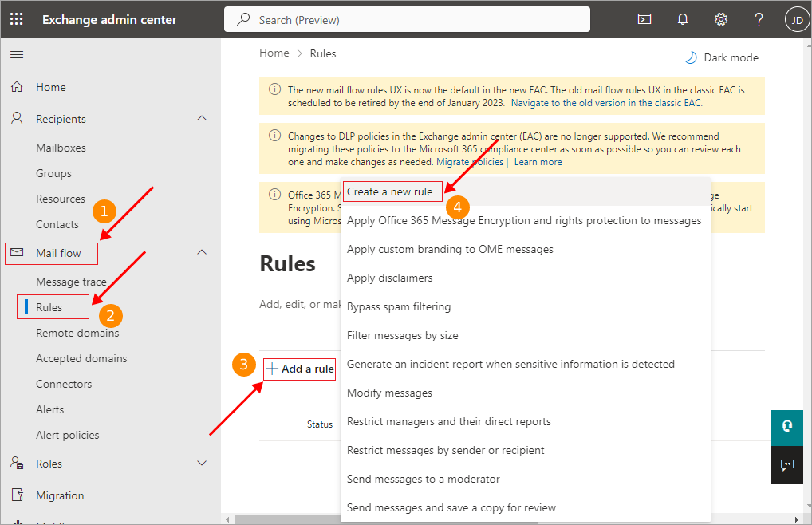Open the help question mark
This screenshot has width=812, height=525.
tap(759, 20)
